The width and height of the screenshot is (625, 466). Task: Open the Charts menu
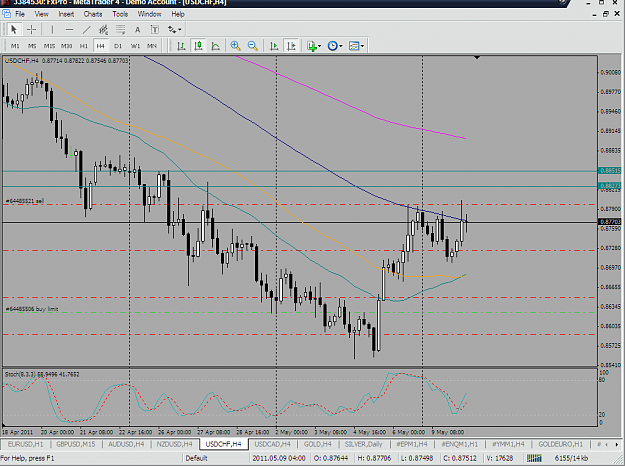pyautogui.click(x=93, y=14)
